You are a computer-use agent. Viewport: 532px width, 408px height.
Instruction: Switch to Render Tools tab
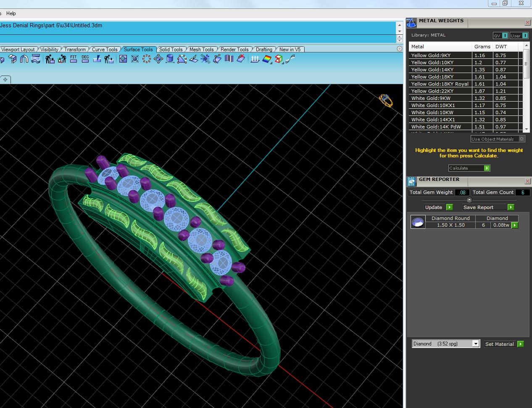234,50
